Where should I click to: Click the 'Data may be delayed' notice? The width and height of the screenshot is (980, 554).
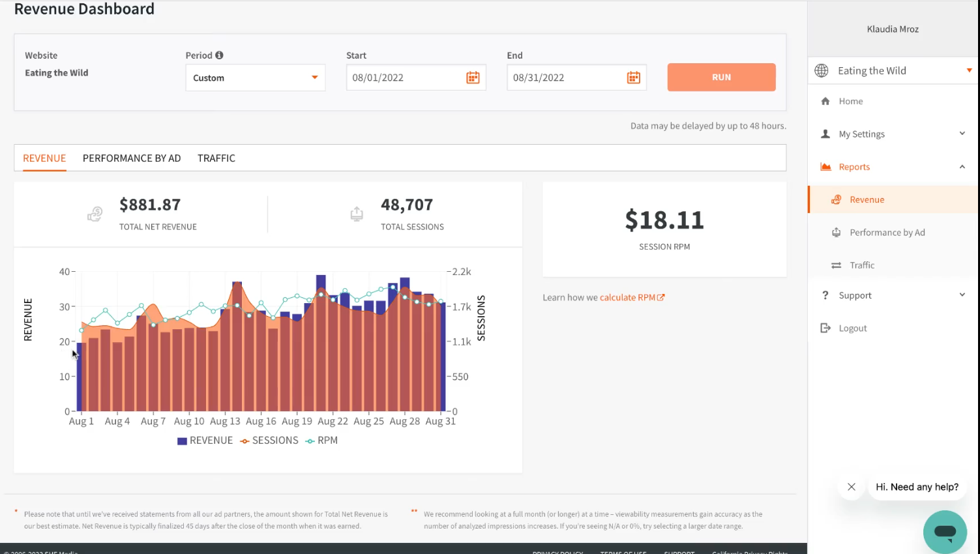pyautogui.click(x=708, y=126)
